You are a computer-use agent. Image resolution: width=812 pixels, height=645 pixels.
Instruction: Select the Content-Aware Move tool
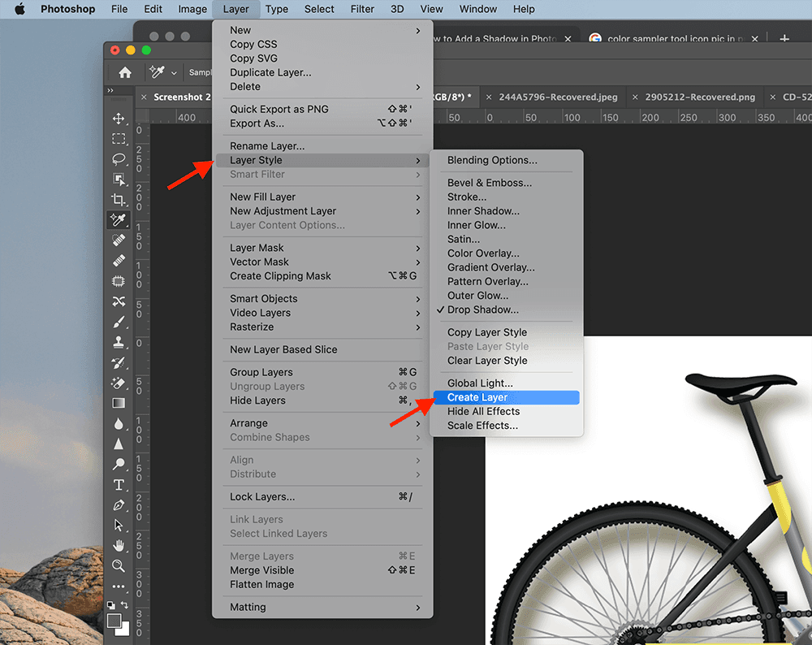tap(119, 301)
